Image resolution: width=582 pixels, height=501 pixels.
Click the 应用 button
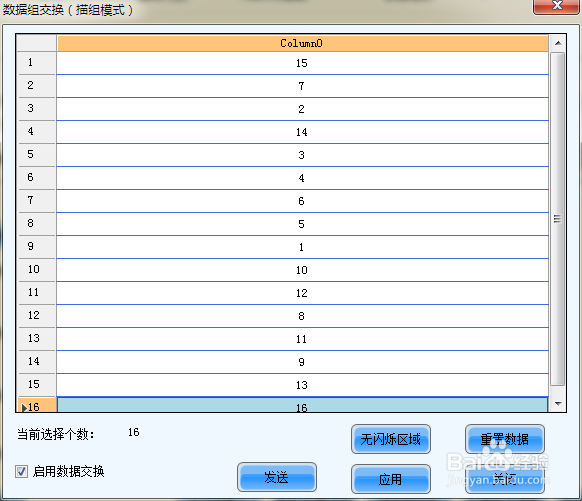pyautogui.click(x=390, y=479)
